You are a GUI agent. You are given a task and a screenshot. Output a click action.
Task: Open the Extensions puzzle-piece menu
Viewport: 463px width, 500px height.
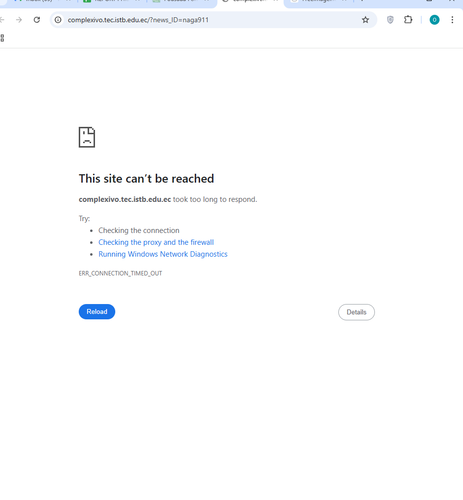408,20
